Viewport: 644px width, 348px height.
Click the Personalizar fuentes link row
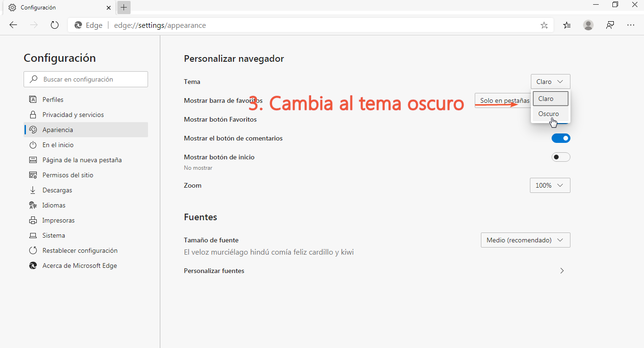tap(377, 271)
